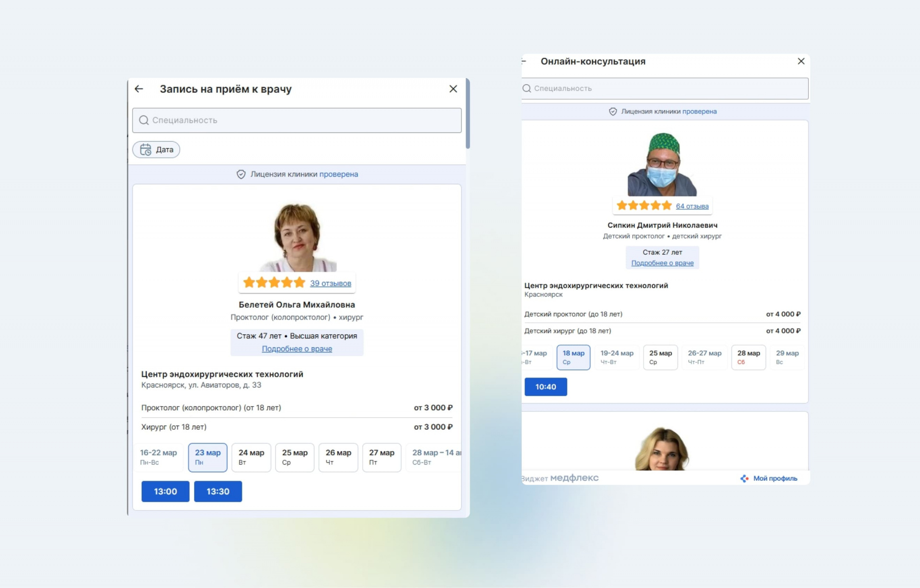Click the star rating of Сипкин Дмитрий
Viewport: 920px width, 588px height.
[644, 205]
